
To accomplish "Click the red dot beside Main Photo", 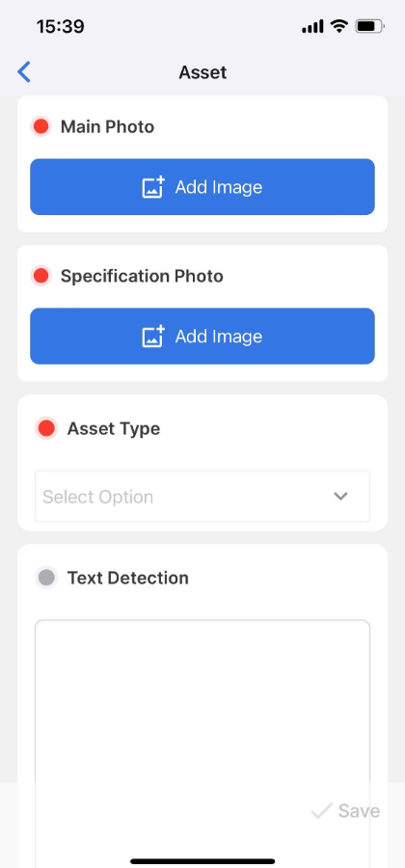I will (40, 126).
